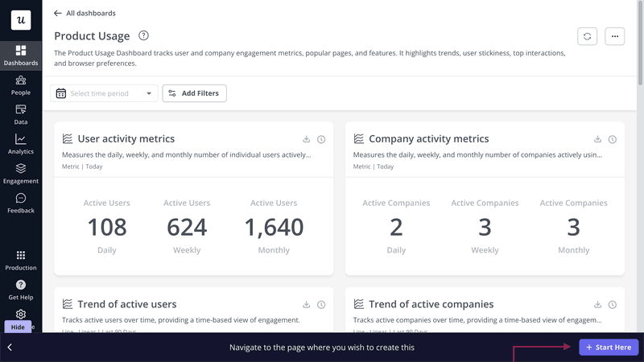This screenshot has width=644, height=362.
Task: Open the Engagement section in the sidebar
Action: [21, 174]
